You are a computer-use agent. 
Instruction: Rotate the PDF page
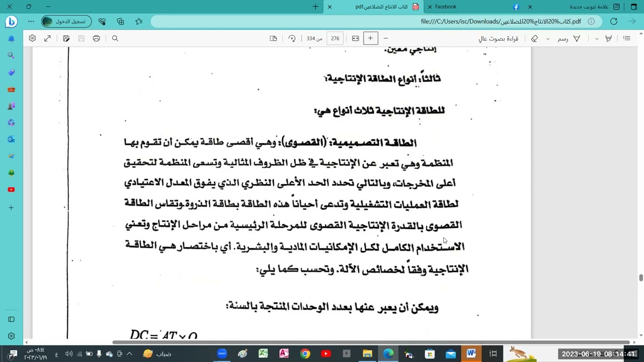pos(292,38)
